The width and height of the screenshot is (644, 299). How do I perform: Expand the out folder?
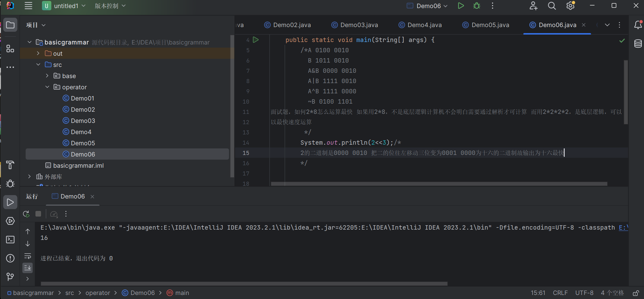[38, 54]
